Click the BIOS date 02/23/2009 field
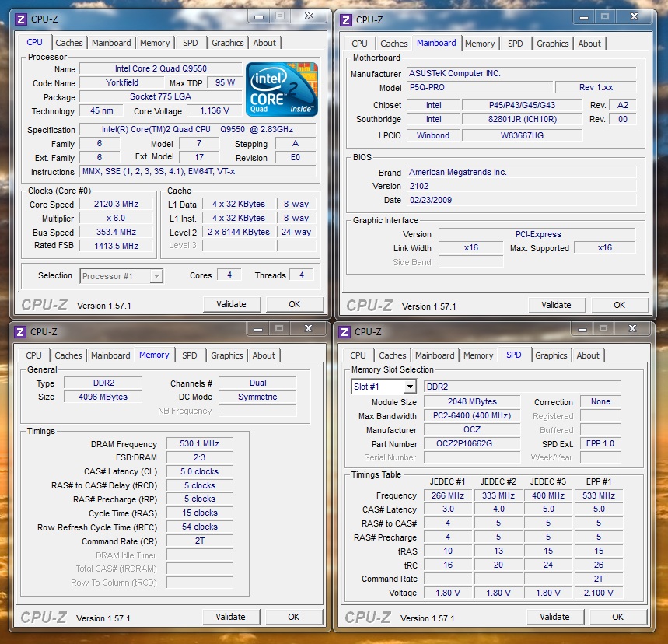The height and width of the screenshot is (644, 668). coord(522,201)
